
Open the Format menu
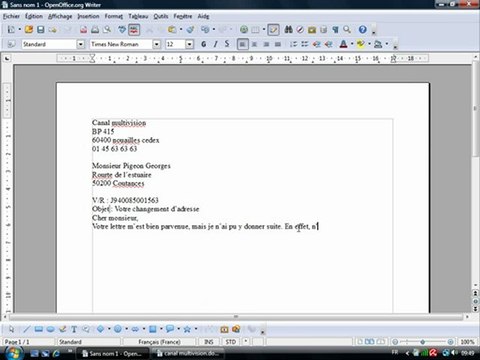point(114,16)
